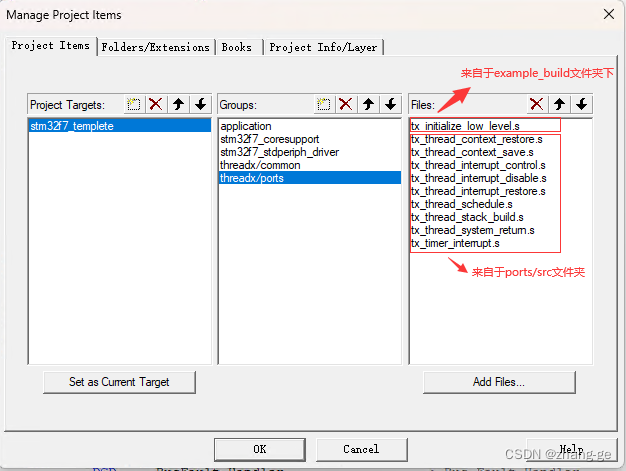Select the threadx/common group
Screen dimensions: 626x471
[x=310, y=165]
